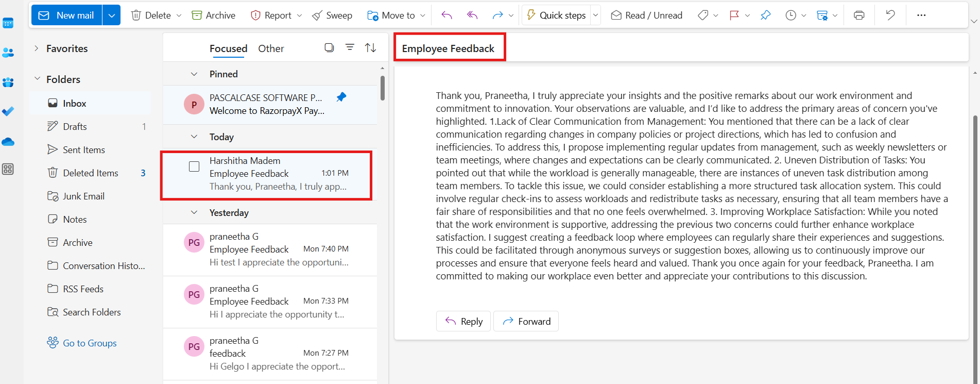Switch to the Other tab
The image size is (980, 384).
pyautogui.click(x=271, y=48)
